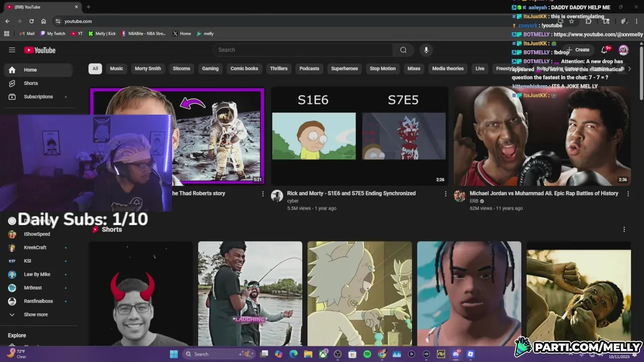Go back with browser back arrow
The width and height of the screenshot is (644, 362).
point(7,21)
